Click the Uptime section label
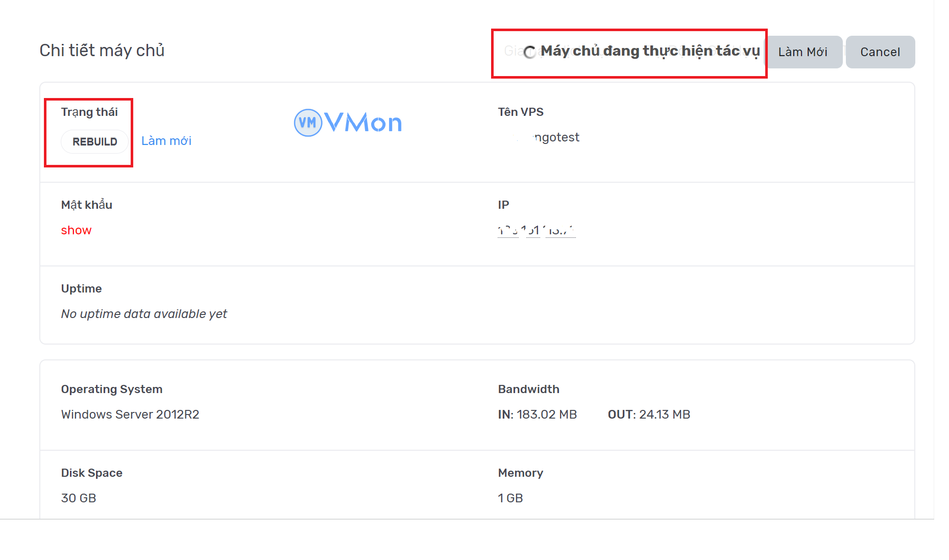The image size is (949, 560). (x=81, y=288)
